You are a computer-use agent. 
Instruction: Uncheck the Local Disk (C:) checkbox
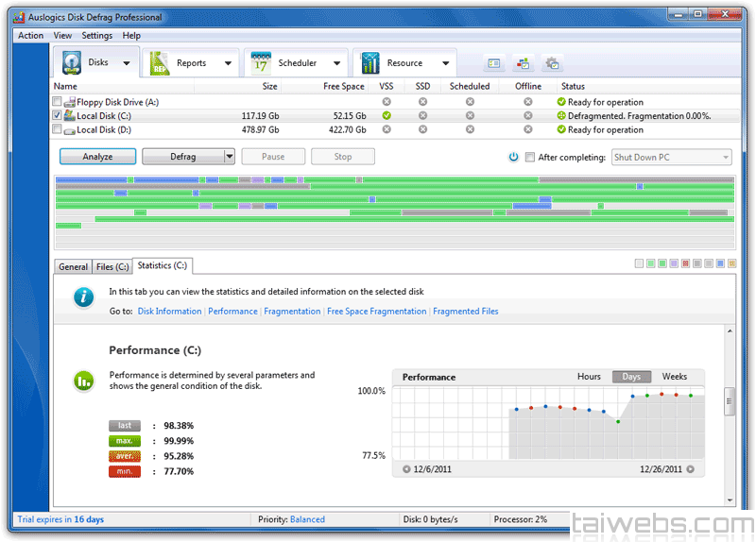click(x=57, y=115)
